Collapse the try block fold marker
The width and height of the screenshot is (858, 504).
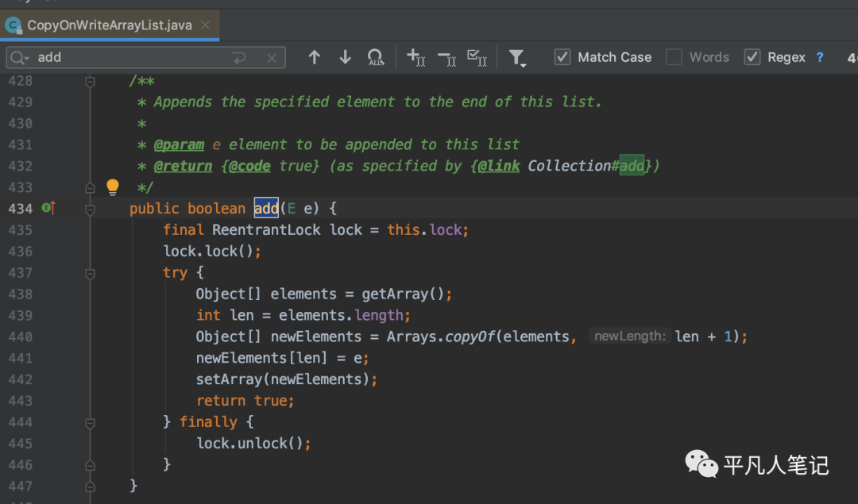90,273
